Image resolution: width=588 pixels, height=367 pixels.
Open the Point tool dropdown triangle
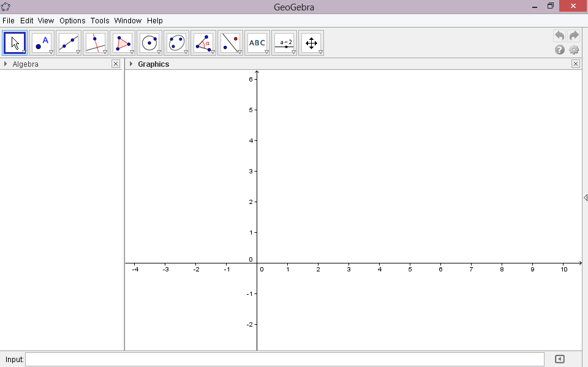tap(51, 52)
